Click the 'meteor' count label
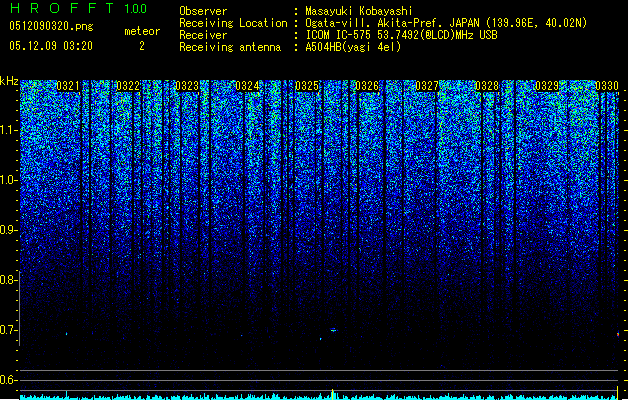The width and height of the screenshot is (629, 400). coord(142,31)
